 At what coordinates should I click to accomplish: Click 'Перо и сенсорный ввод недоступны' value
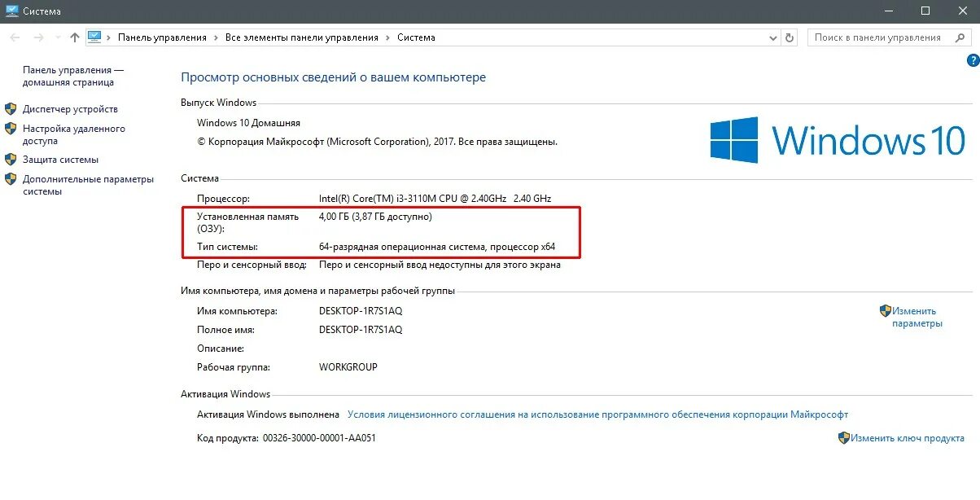coord(440,265)
